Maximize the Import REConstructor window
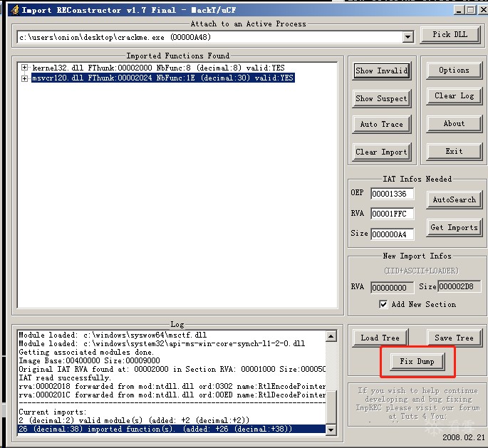The height and width of the screenshot is (448, 488). [x=471, y=10]
